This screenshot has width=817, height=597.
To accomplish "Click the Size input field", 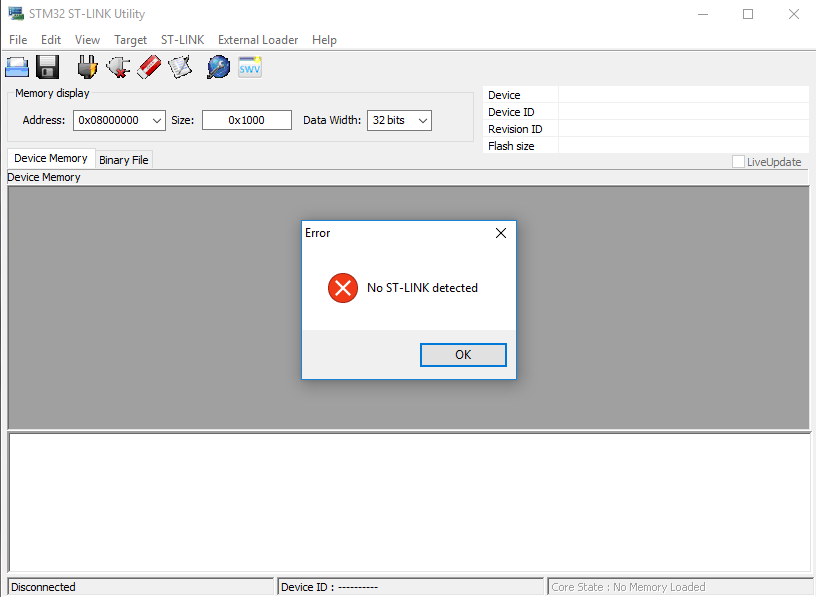I will click(246, 120).
